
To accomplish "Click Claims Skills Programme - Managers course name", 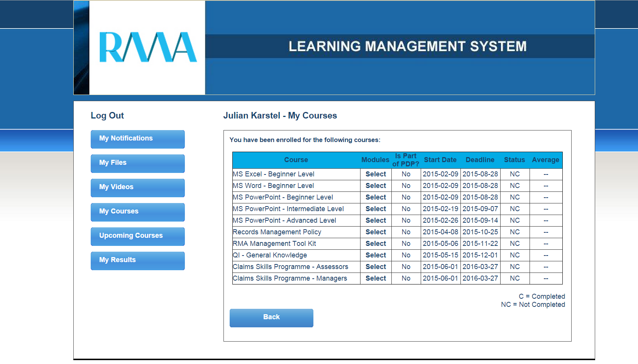I will click(x=290, y=278).
